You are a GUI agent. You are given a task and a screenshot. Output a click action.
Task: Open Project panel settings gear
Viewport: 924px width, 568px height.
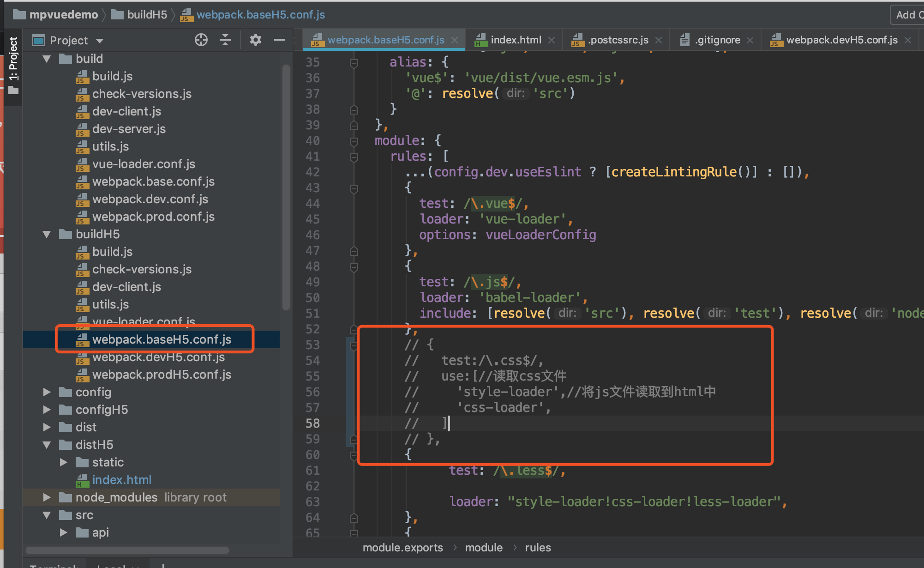tap(255, 40)
